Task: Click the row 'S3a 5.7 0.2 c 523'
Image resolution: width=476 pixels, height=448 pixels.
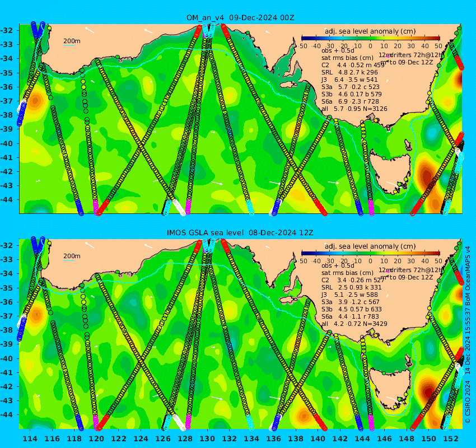Action: (x=351, y=87)
